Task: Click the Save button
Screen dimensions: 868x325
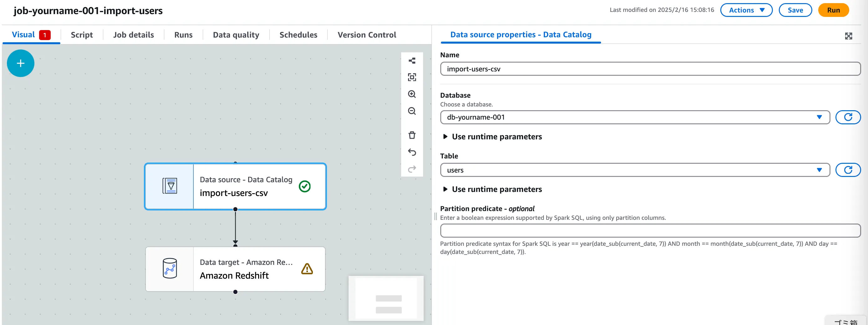Action: (795, 10)
